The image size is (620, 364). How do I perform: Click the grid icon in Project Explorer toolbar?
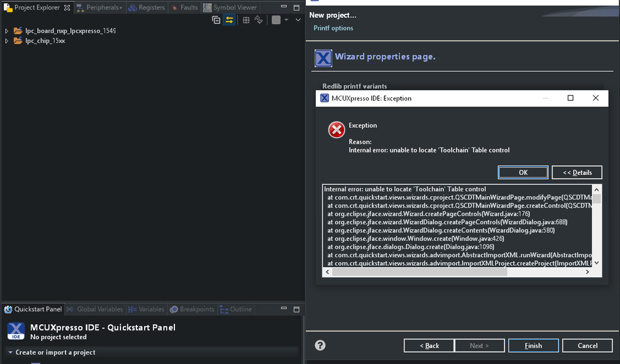click(x=246, y=20)
